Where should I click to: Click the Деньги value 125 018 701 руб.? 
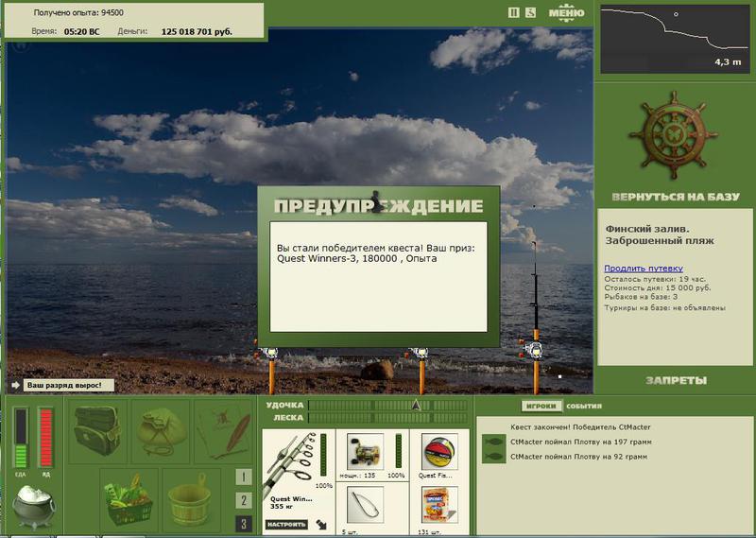pyautogui.click(x=197, y=32)
